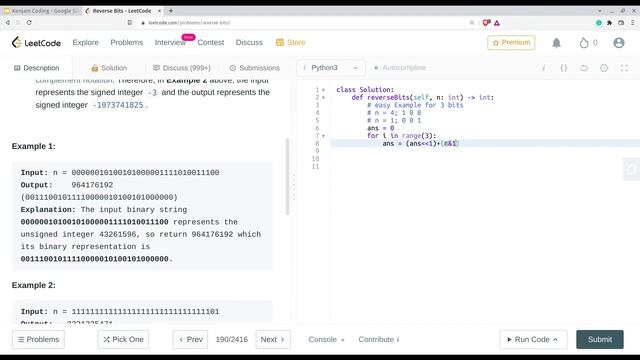The height and width of the screenshot is (360, 640).
Task: Open the streak flame counter
Action: pos(588,42)
